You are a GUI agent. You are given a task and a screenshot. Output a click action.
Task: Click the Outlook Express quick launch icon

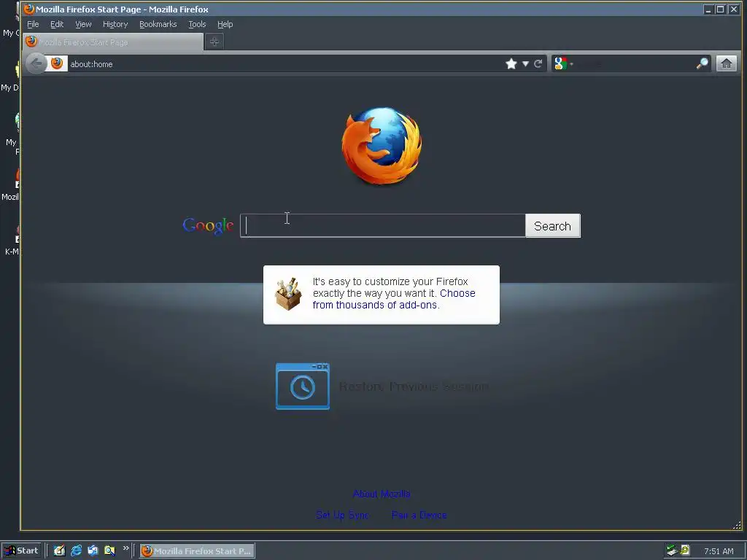pyautogui.click(x=93, y=551)
